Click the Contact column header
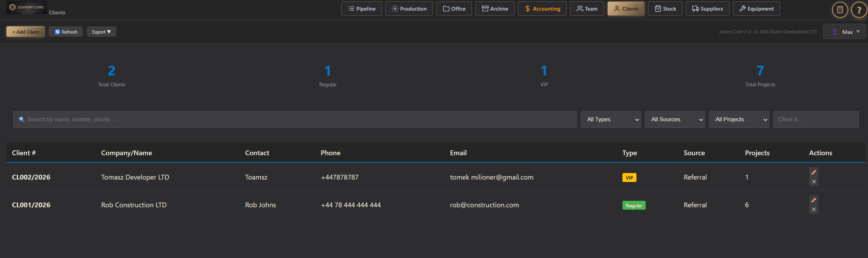 [257, 153]
